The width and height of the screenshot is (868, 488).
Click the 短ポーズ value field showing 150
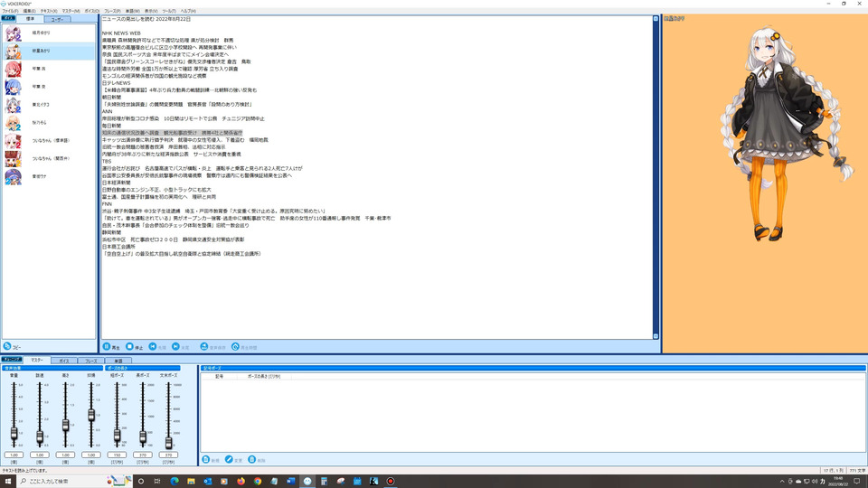(x=117, y=455)
